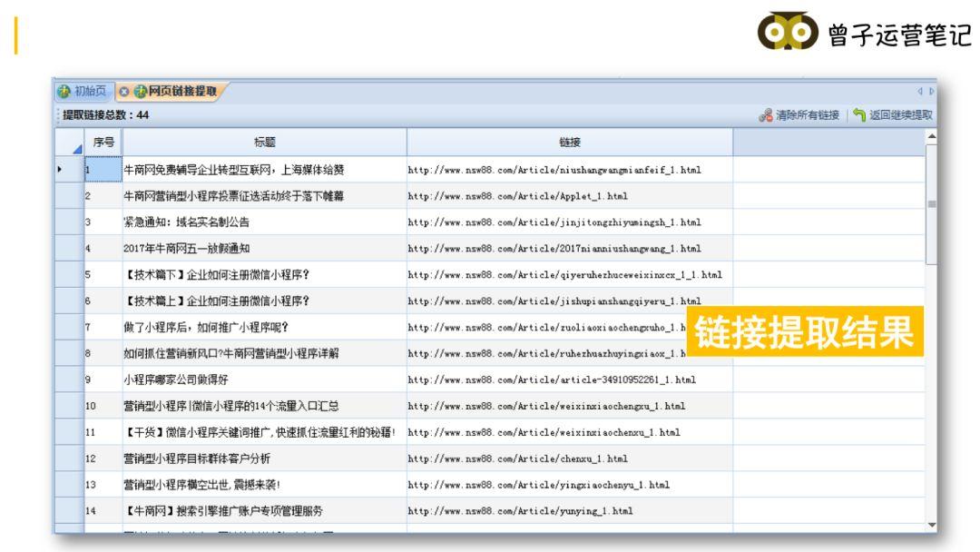Close the 网页链接提取 tab
The height and width of the screenshot is (552, 980).
tap(123, 92)
